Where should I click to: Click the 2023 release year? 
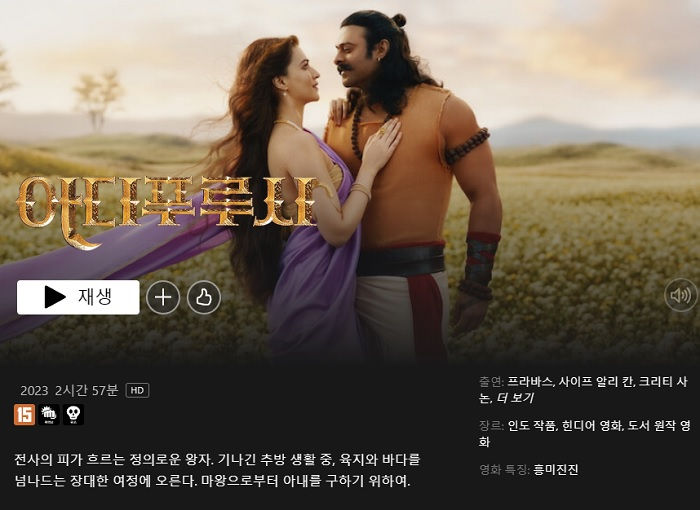pos(34,390)
